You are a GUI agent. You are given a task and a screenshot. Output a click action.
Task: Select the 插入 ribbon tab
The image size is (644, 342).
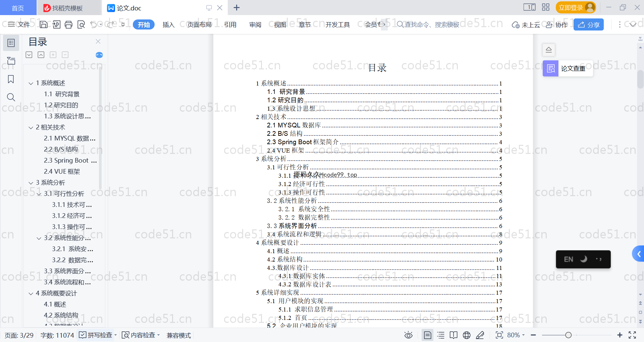(x=168, y=24)
